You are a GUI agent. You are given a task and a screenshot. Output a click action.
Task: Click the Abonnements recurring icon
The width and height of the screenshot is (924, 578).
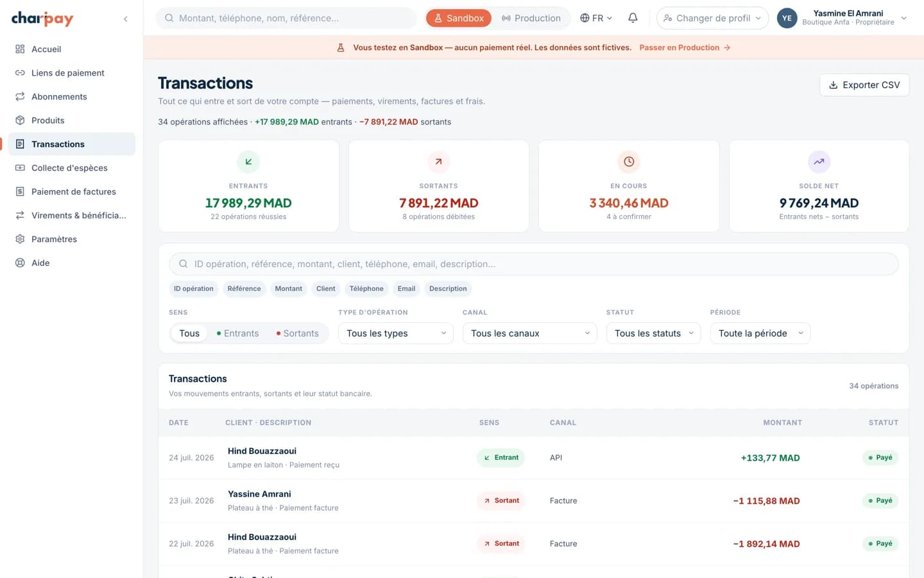pos(20,96)
